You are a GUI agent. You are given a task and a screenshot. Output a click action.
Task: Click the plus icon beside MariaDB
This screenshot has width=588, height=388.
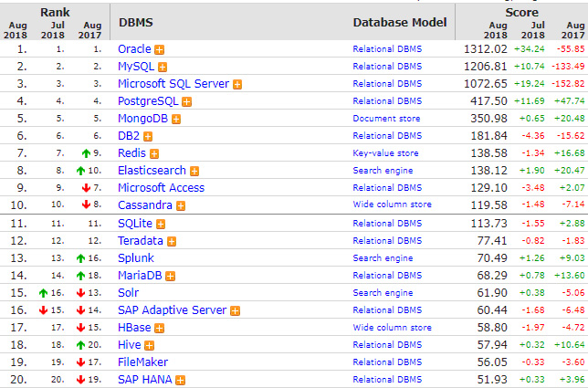pos(170,277)
